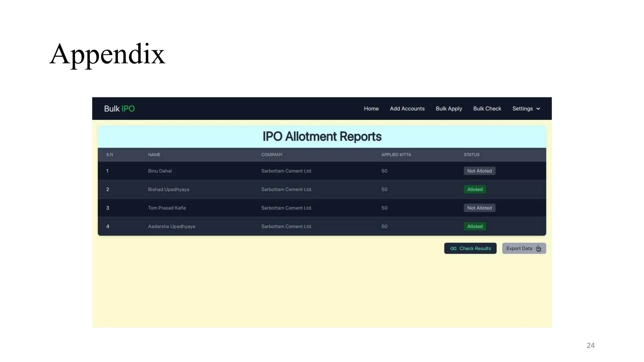Click the Bulk IPO logo

click(x=119, y=109)
